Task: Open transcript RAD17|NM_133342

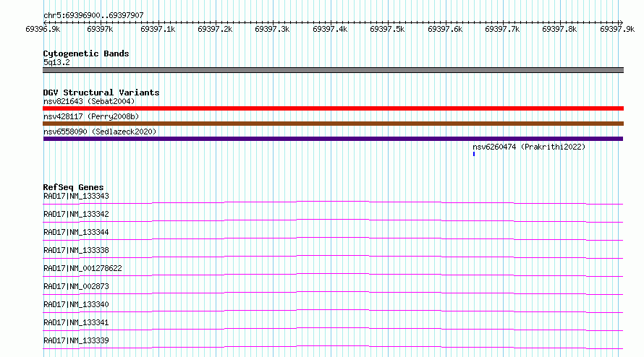Action: point(76,214)
